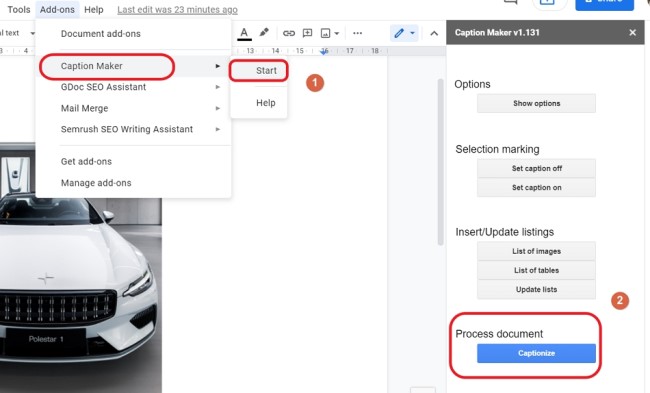The image size is (650, 393).
Task: Open the GDoc SEO Assistant submenu
Action: pos(133,87)
